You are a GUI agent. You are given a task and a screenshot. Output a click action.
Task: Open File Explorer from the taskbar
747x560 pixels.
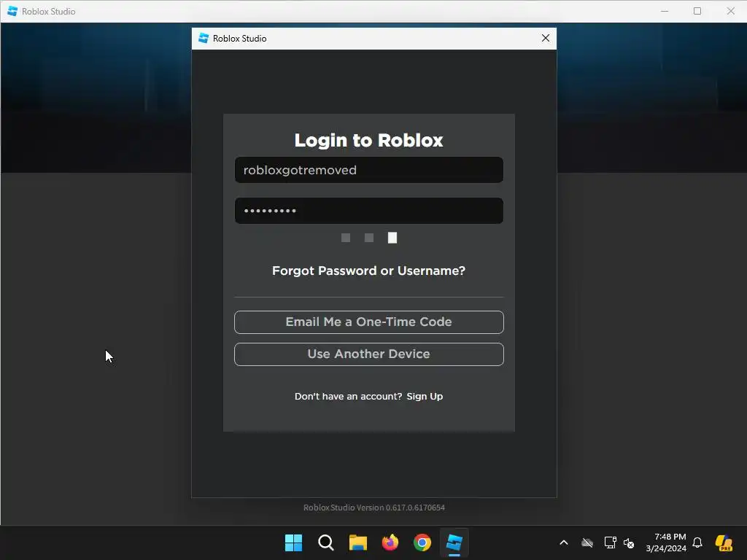coord(357,542)
